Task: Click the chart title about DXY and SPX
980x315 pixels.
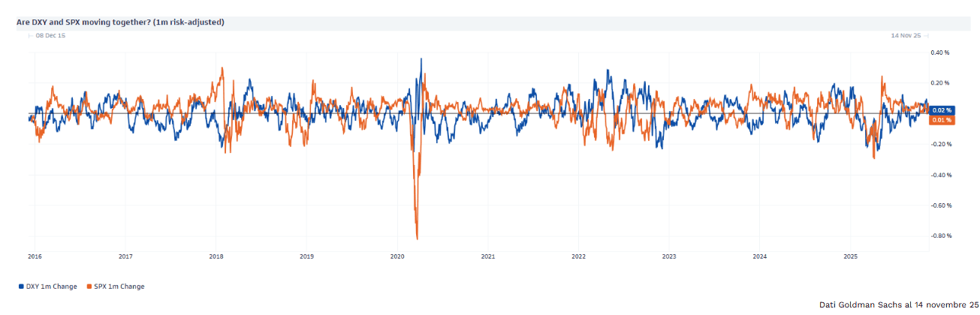Action: pos(120,22)
